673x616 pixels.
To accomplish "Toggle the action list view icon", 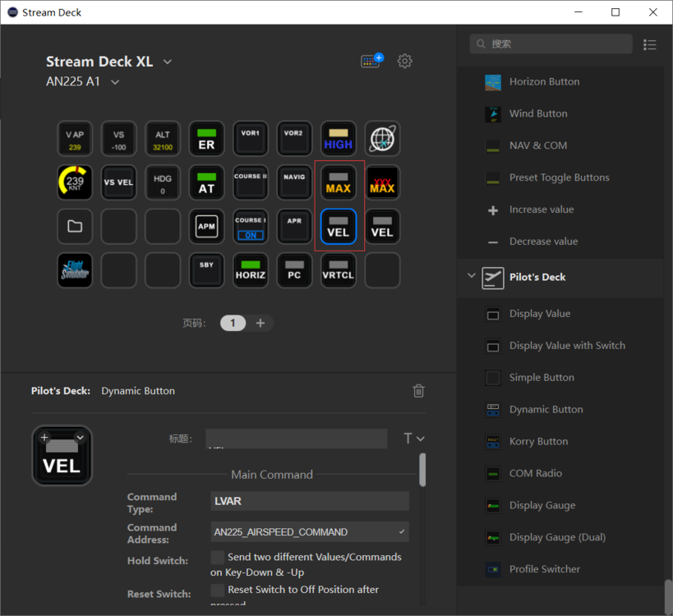I will pos(650,44).
